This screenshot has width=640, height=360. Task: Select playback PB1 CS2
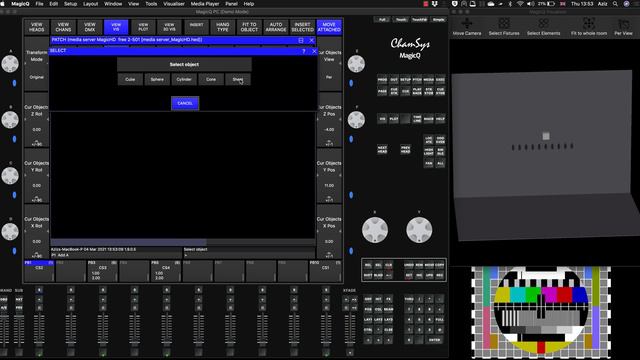click(x=39, y=270)
